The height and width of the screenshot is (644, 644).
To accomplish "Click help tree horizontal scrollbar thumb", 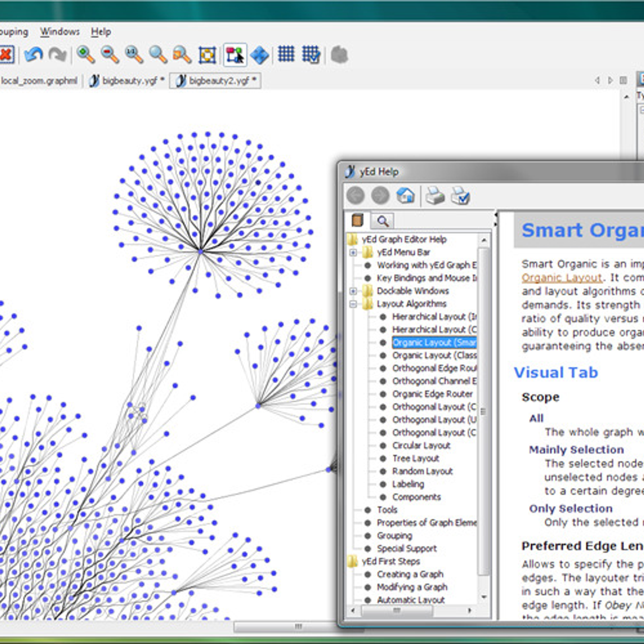I will 397,611.
